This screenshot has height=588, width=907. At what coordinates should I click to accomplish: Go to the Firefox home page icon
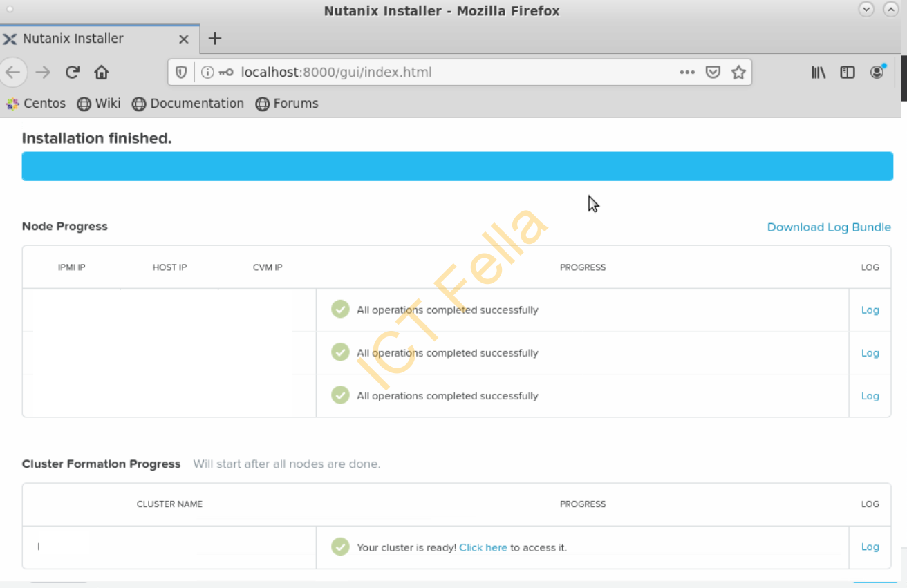pyautogui.click(x=102, y=72)
